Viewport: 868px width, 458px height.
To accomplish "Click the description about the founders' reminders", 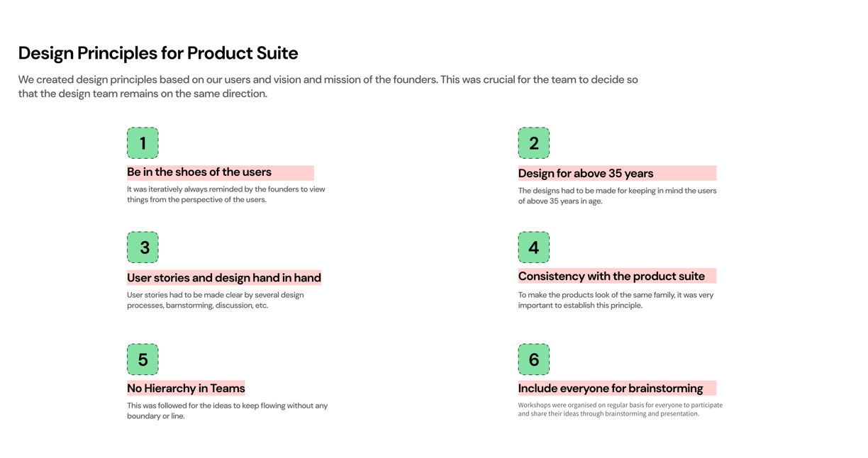I will pyautogui.click(x=226, y=194).
